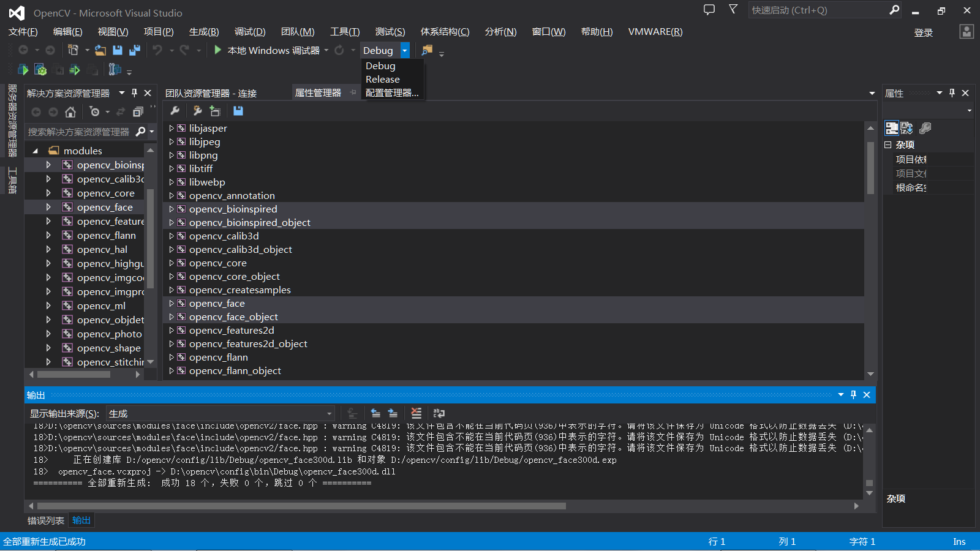The width and height of the screenshot is (980, 551).
Task: Select opencv_ml in Solution Explorer
Action: tap(101, 305)
